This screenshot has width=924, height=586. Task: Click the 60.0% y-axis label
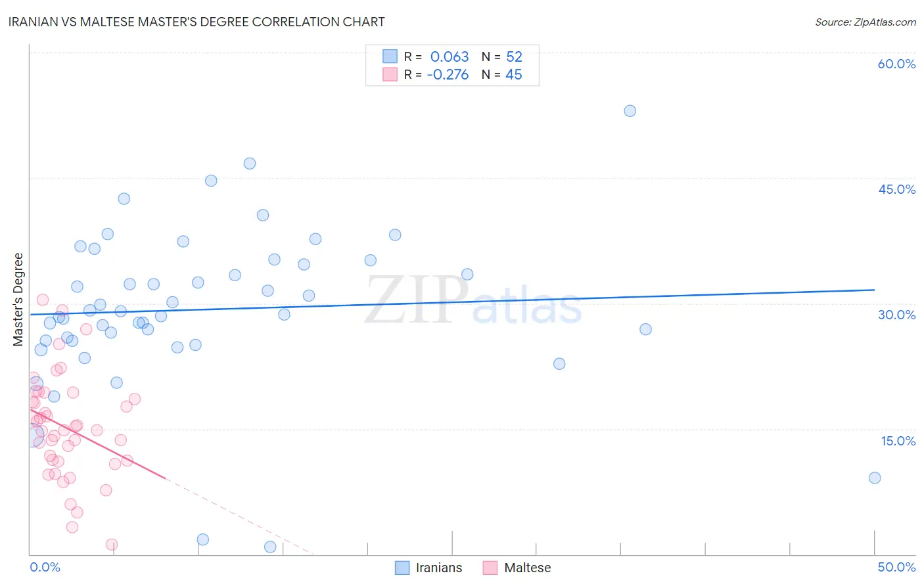coord(896,64)
